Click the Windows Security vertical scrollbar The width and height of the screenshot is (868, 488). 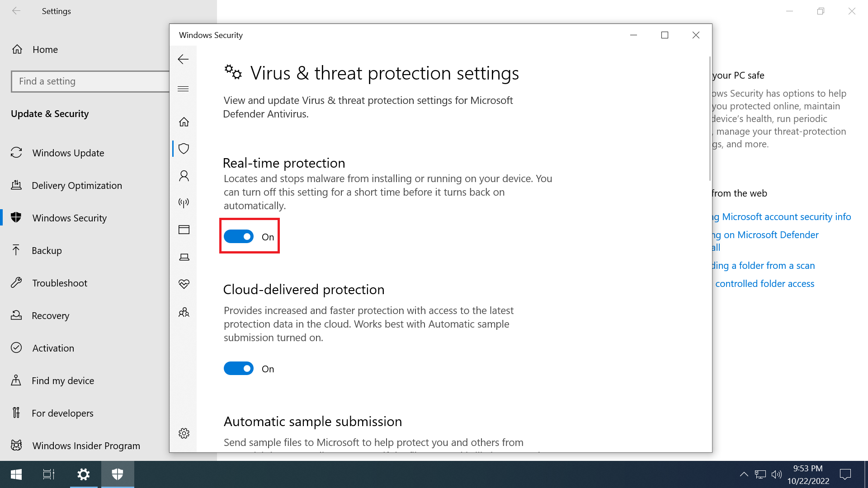[x=710, y=118]
